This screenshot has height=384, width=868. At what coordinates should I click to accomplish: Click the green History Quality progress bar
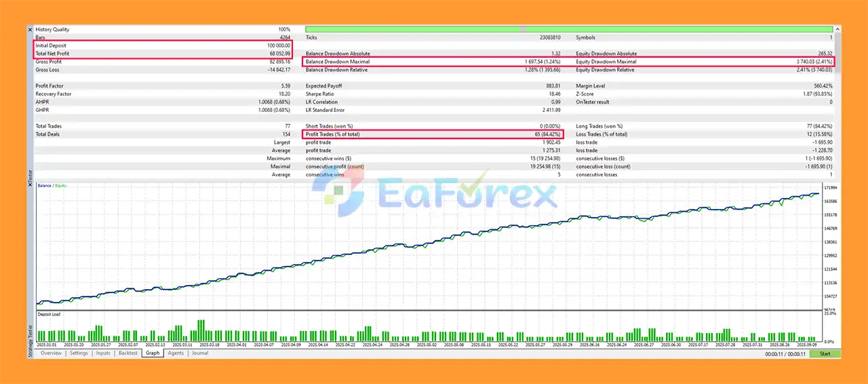568,30
